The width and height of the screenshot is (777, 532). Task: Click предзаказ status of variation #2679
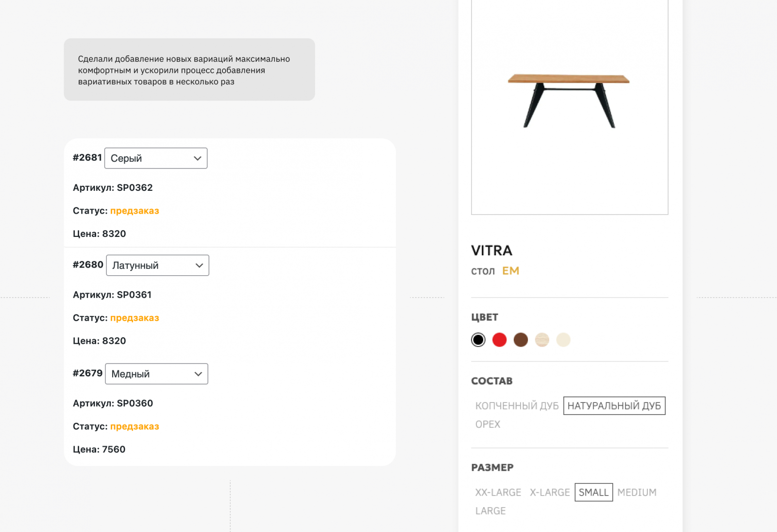(x=135, y=426)
